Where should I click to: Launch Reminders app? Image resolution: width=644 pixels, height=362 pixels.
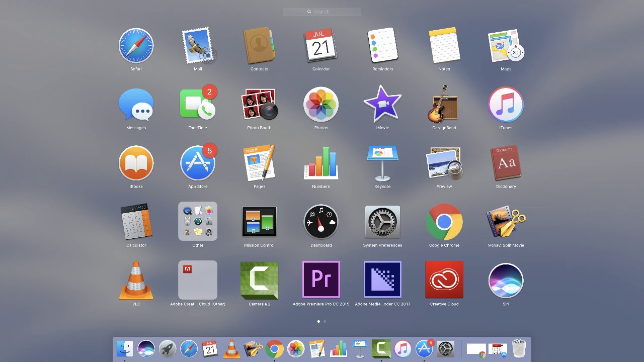tap(382, 46)
